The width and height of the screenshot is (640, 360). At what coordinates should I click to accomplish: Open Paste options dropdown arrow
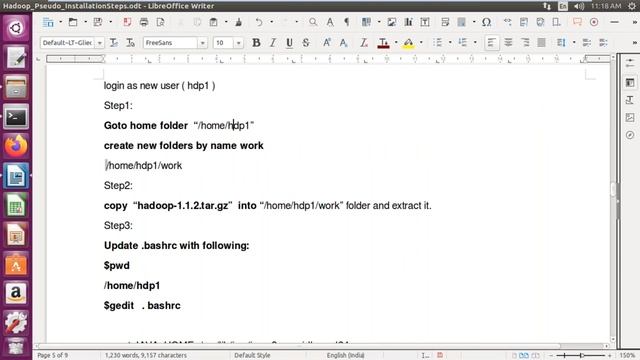click(x=226, y=22)
